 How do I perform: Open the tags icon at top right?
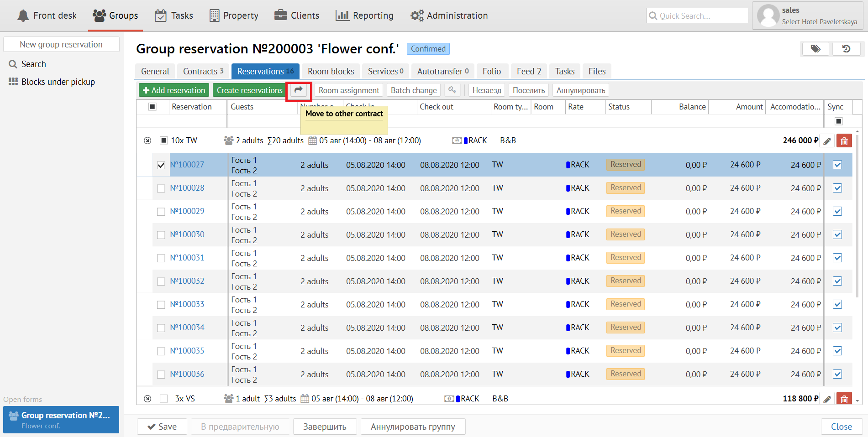coord(815,49)
